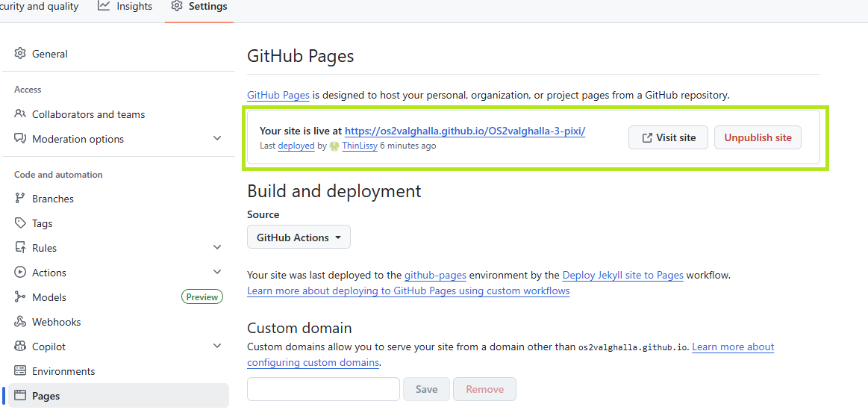
Task: Click the 'Build and deployment' heading
Action: [x=334, y=191]
